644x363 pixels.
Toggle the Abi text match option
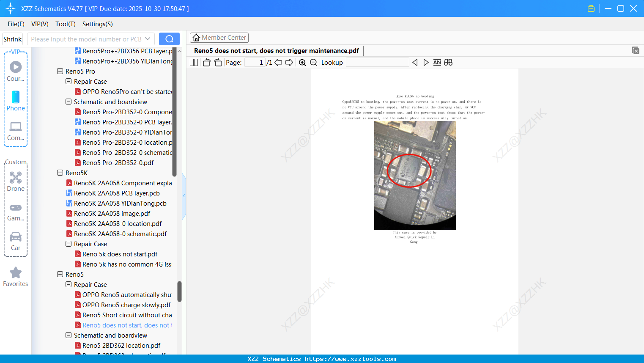[x=437, y=63]
